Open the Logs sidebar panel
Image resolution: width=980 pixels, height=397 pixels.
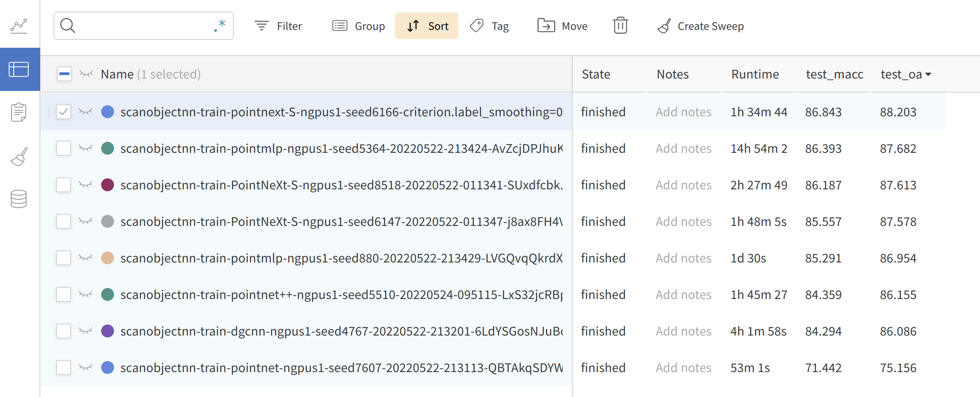point(19,112)
